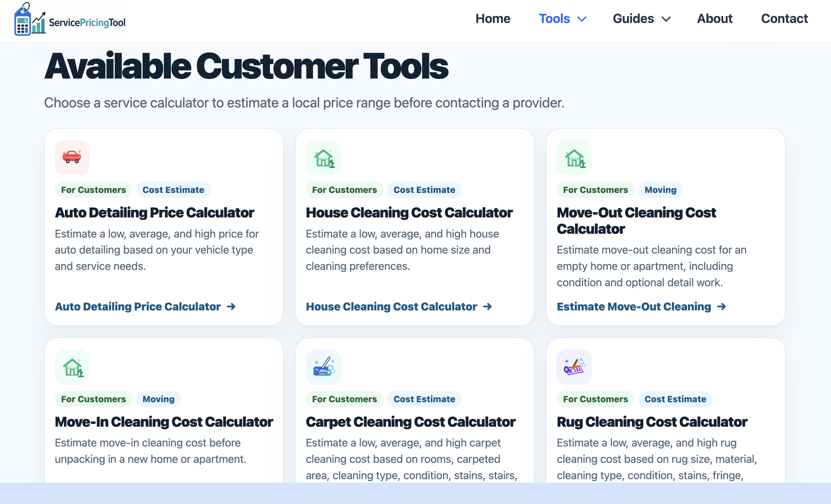Open the ServicePricingTool logo home link
The width and height of the screenshot is (831, 504).
70,19
